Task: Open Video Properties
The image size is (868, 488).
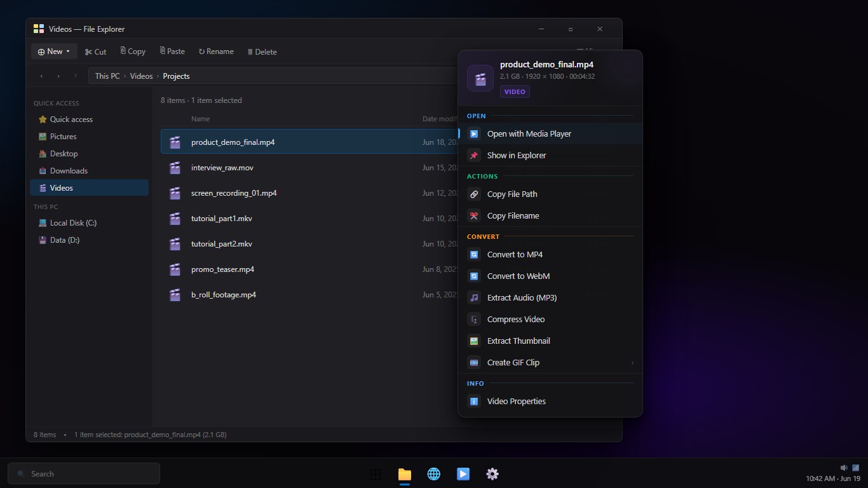Action: point(550,401)
